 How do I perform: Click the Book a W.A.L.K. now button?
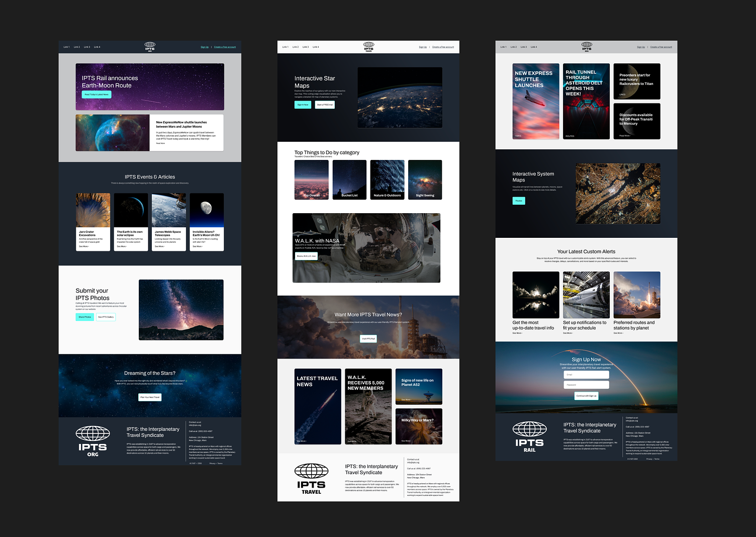click(x=306, y=256)
